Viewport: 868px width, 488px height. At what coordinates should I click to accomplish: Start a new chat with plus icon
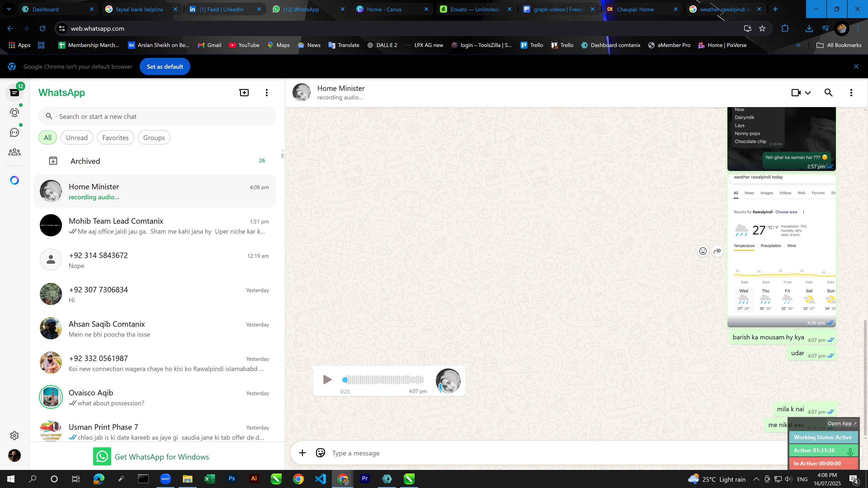tap(244, 93)
